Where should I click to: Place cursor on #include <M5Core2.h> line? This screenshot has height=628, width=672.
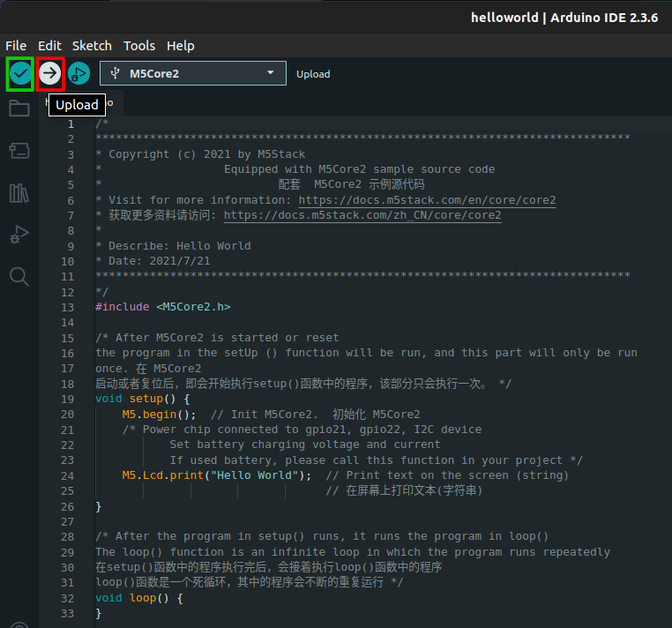[163, 307]
